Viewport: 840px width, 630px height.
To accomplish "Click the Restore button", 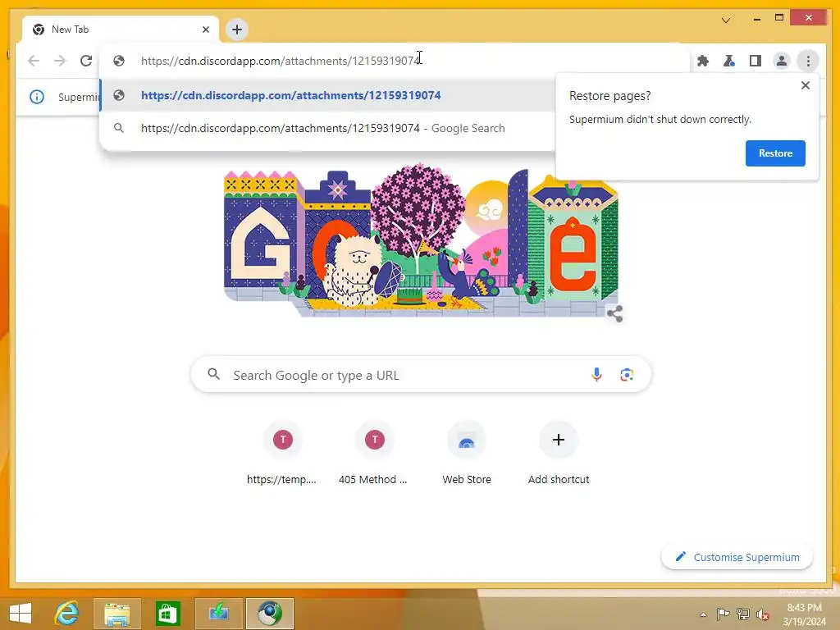I will (775, 153).
